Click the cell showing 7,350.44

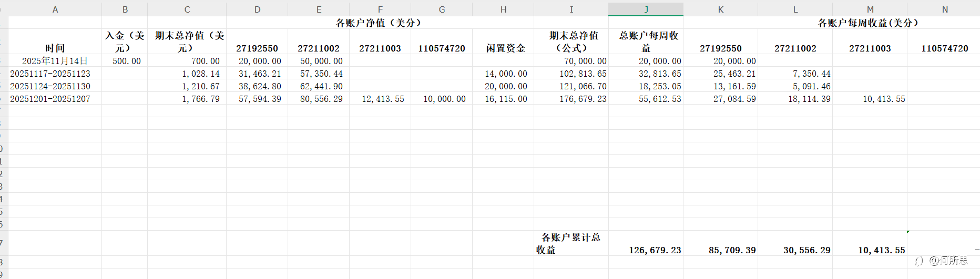[795, 73]
